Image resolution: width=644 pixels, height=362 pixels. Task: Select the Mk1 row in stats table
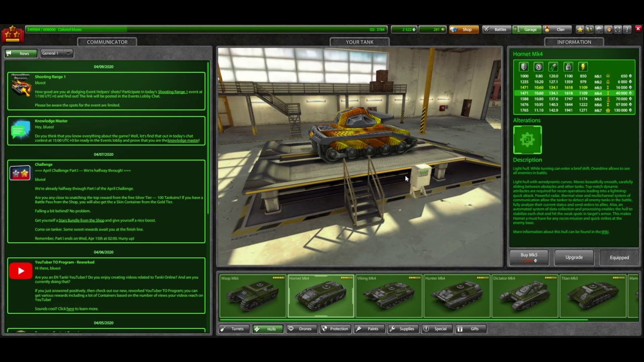574,76
